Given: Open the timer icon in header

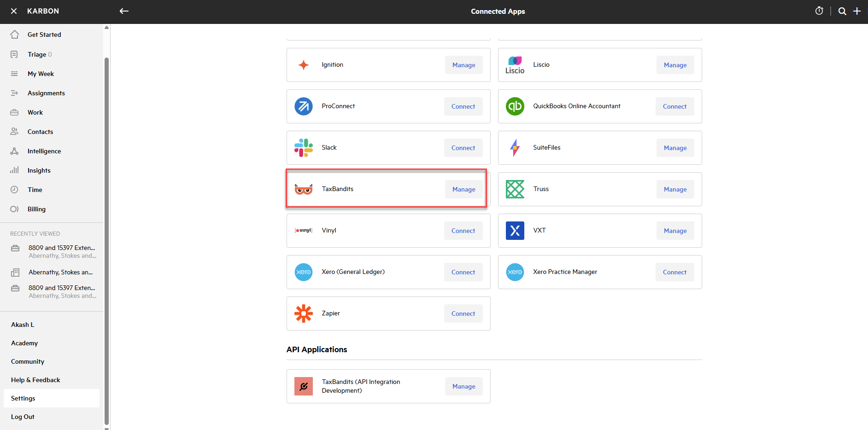Looking at the screenshot, I should [819, 11].
